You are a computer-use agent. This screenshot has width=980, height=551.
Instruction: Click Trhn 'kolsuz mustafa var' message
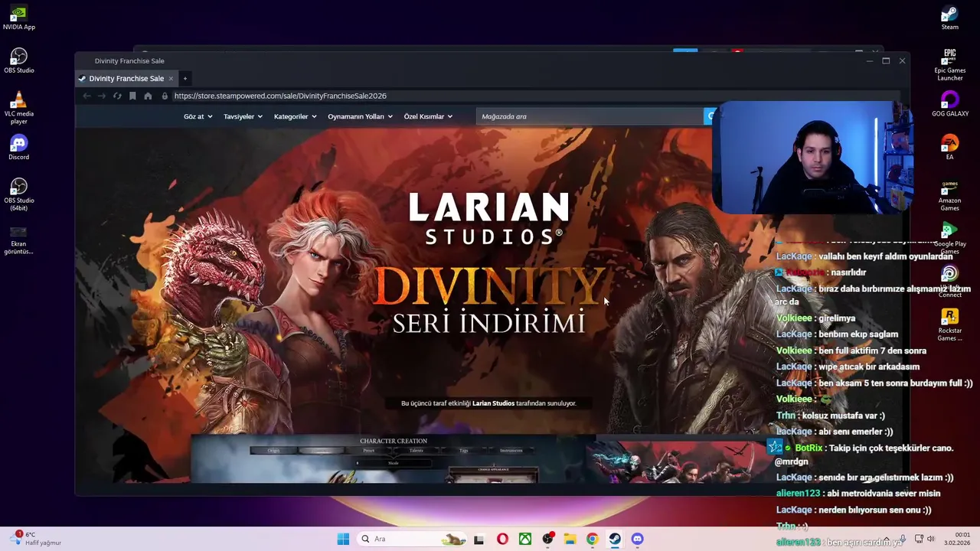click(831, 416)
